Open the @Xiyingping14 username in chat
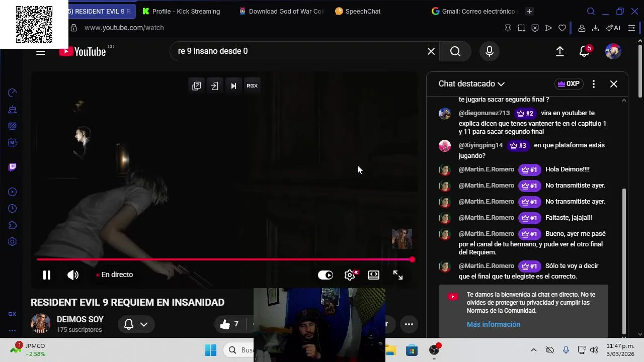The height and width of the screenshot is (362, 644). pyautogui.click(x=480, y=145)
